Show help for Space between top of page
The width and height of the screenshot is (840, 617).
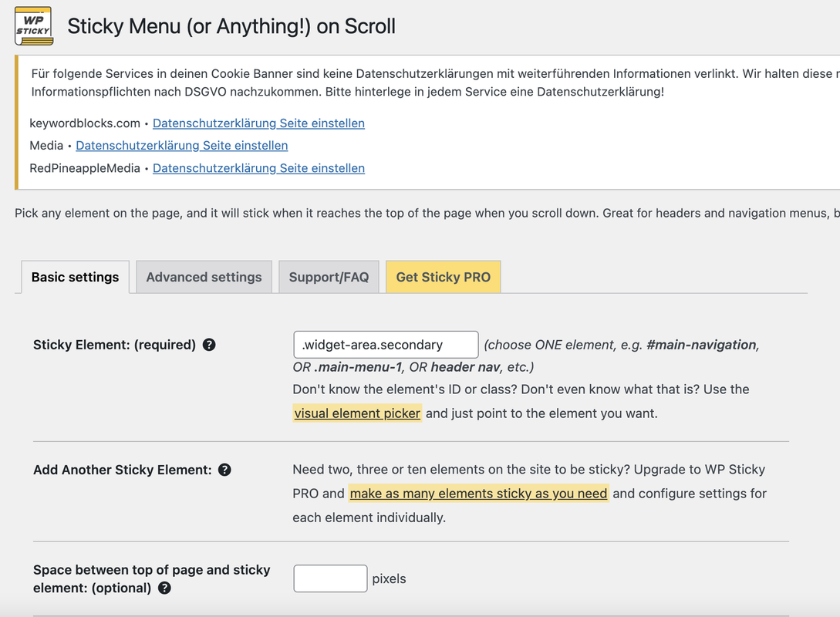tap(164, 588)
